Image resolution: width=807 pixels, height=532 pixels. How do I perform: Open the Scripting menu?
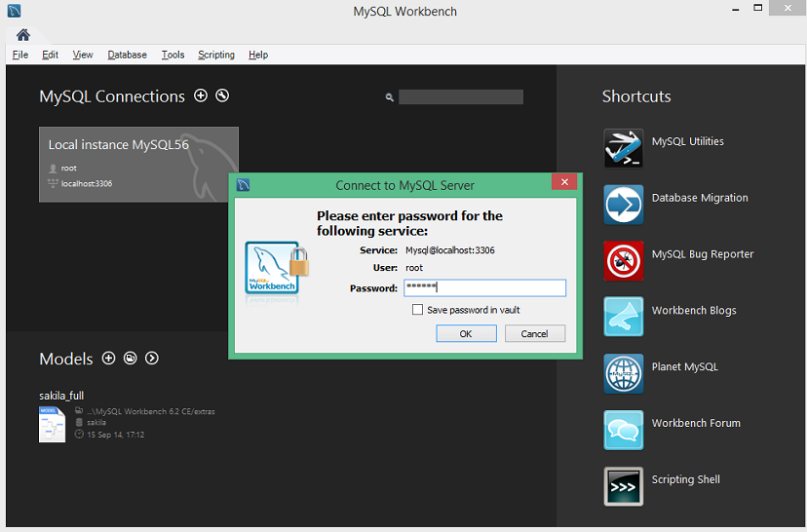pyautogui.click(x=216, y=55)
